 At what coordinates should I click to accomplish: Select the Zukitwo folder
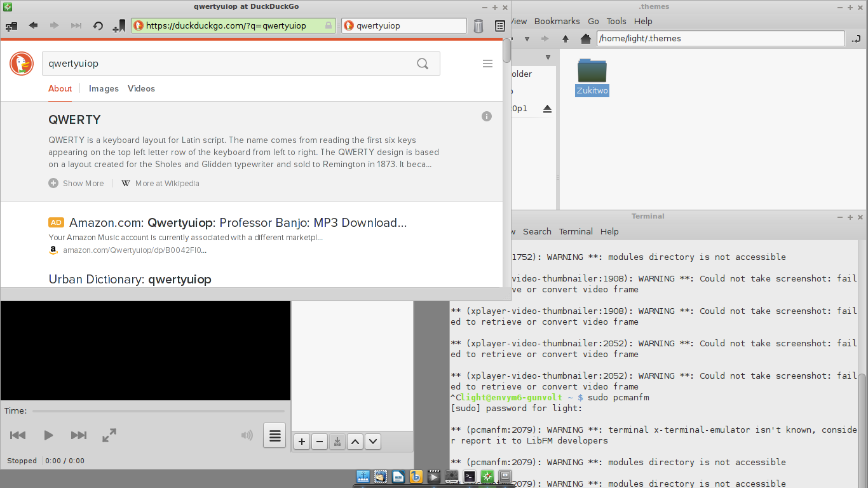pyautogui.click(x=592, y=77)
